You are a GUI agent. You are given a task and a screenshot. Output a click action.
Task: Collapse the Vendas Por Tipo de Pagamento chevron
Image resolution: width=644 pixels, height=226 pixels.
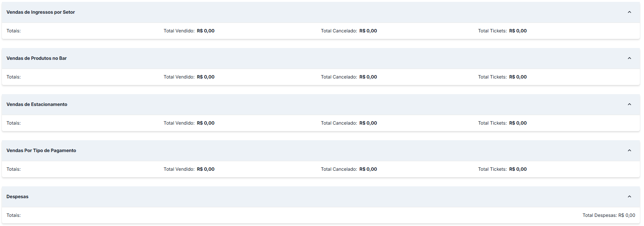(629, 151)
